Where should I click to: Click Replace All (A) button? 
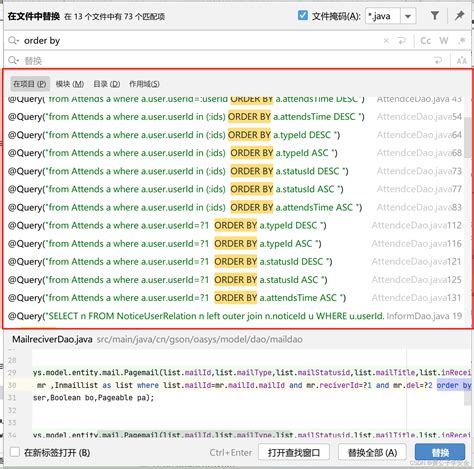tap(372, 453)
